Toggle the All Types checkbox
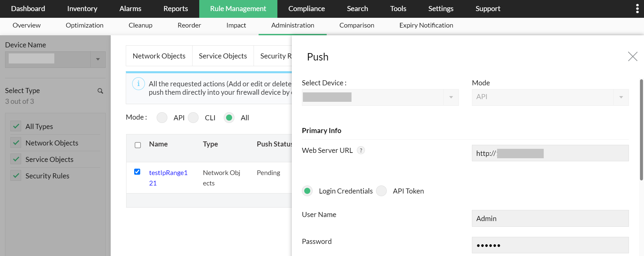 16,126
